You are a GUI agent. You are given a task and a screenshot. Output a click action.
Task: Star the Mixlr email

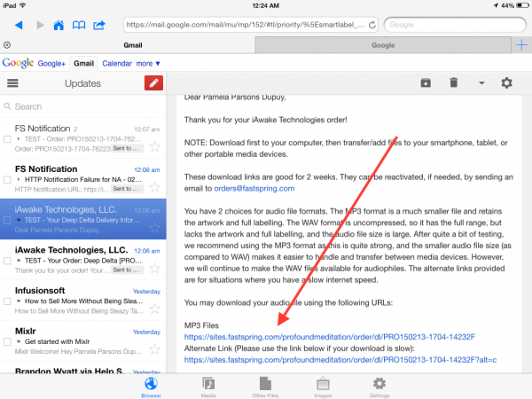[x=154, y=348]
